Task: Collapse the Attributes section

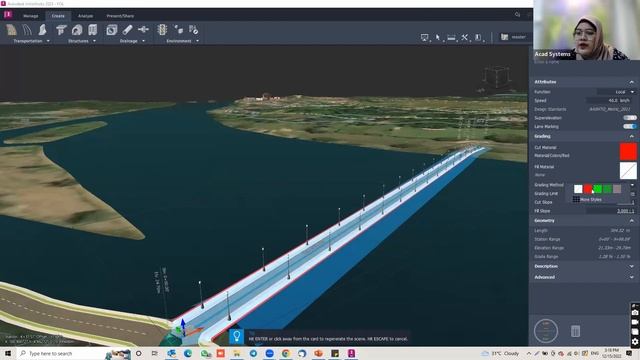Action: pos(631,82)
